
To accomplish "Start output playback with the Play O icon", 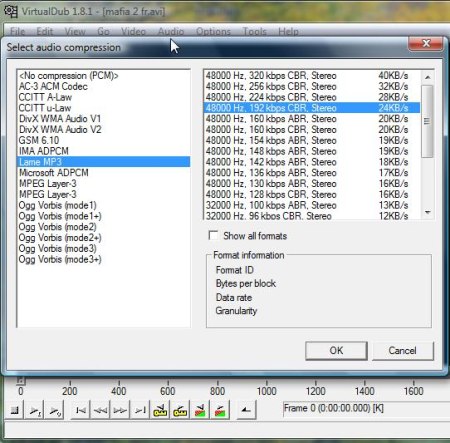I will 54,410.
